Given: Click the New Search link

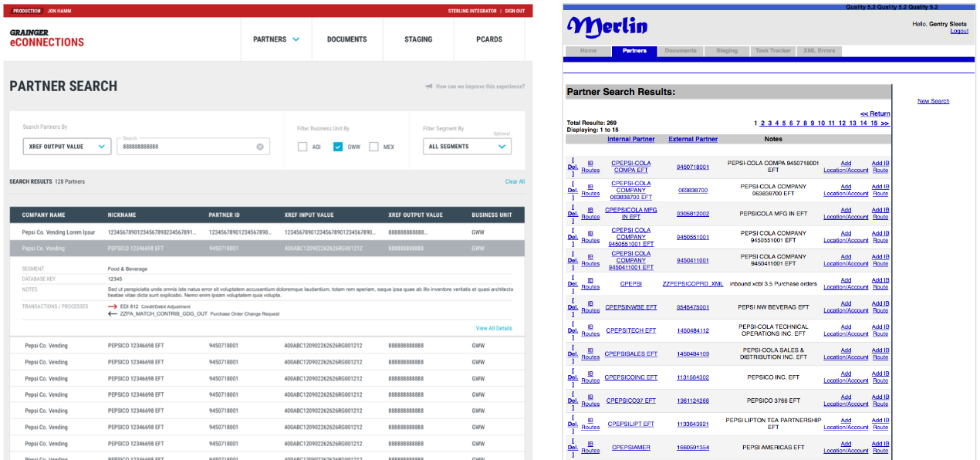Looking at the screenshot, I should point(933,101).
